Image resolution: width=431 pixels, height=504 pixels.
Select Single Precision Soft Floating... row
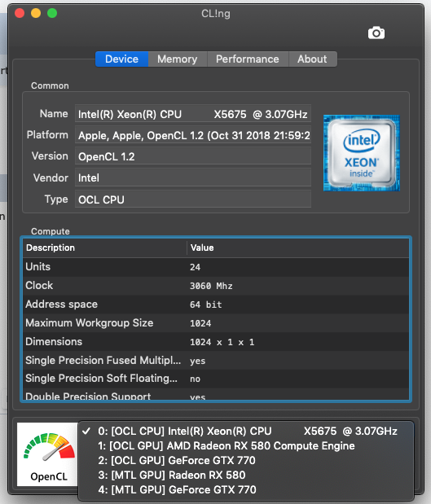pos(216,379)
